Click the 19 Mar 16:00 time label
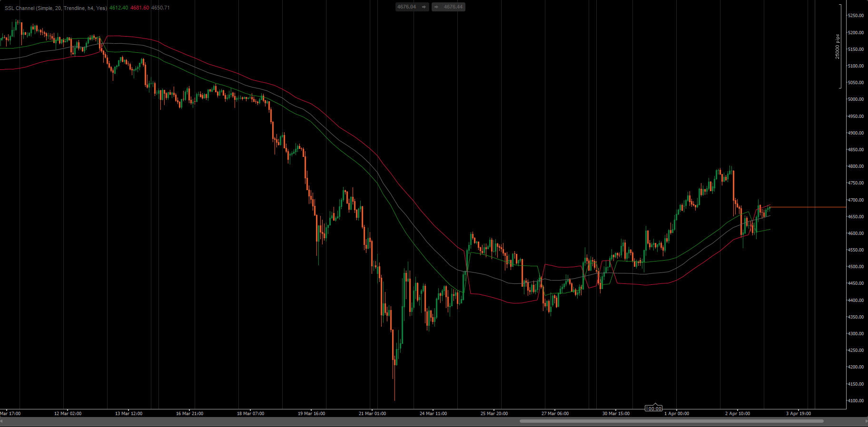This screenshot has width=868, height=427. [311, 414]
